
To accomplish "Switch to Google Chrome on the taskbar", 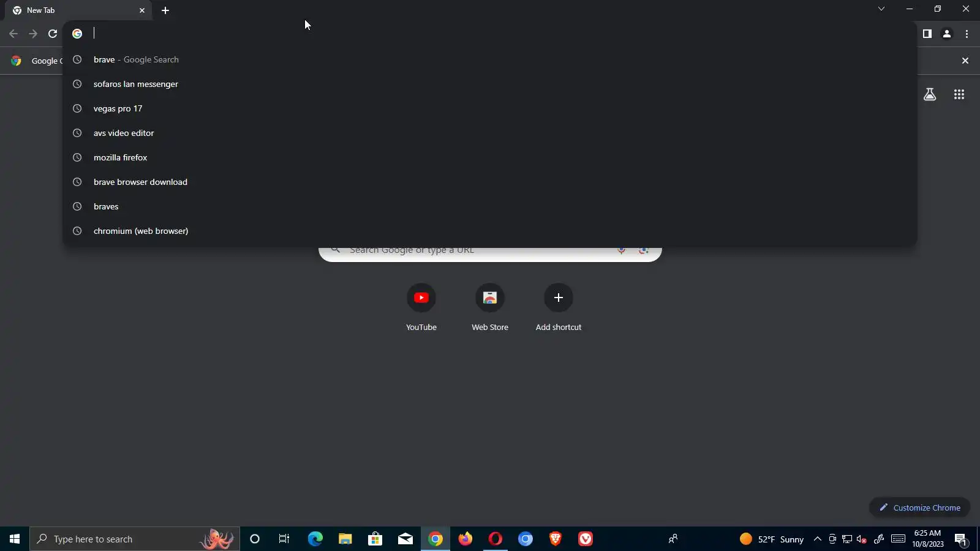I will click(435, 539).
